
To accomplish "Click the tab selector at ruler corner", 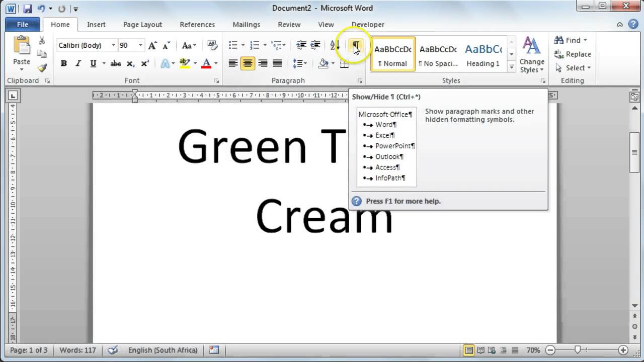I will point(13,95).
